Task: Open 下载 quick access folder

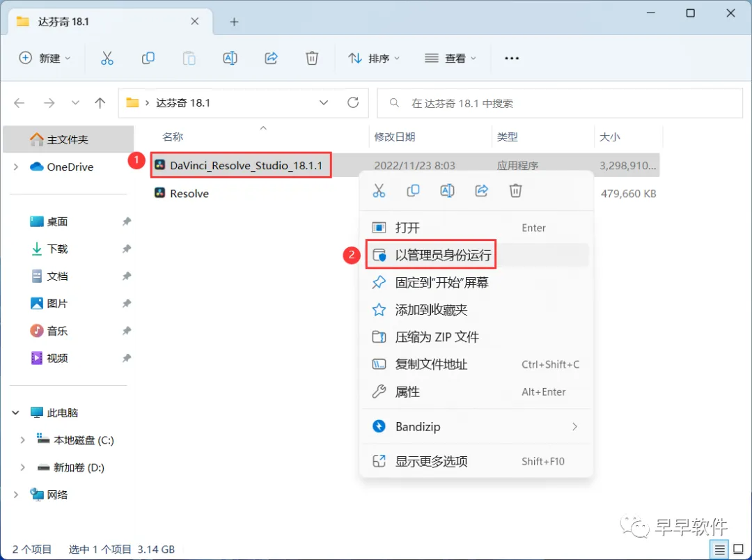Action: (x=57, y=249)
